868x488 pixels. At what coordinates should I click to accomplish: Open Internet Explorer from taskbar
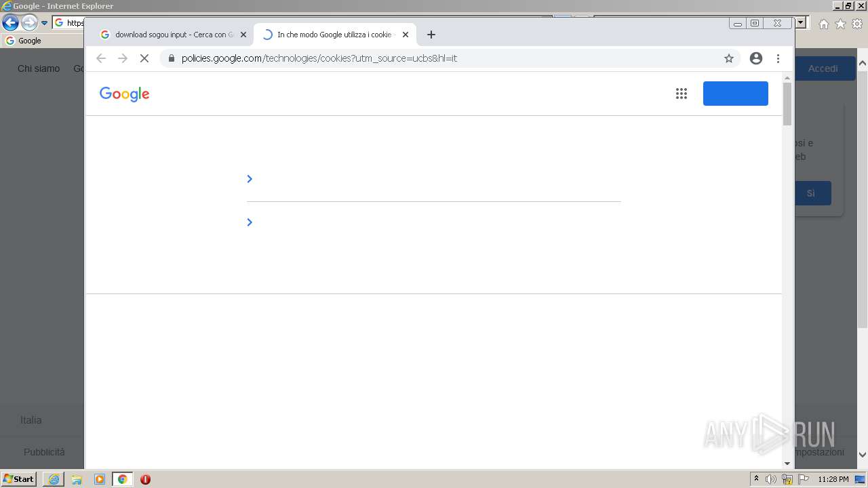[x=54, y=479]
